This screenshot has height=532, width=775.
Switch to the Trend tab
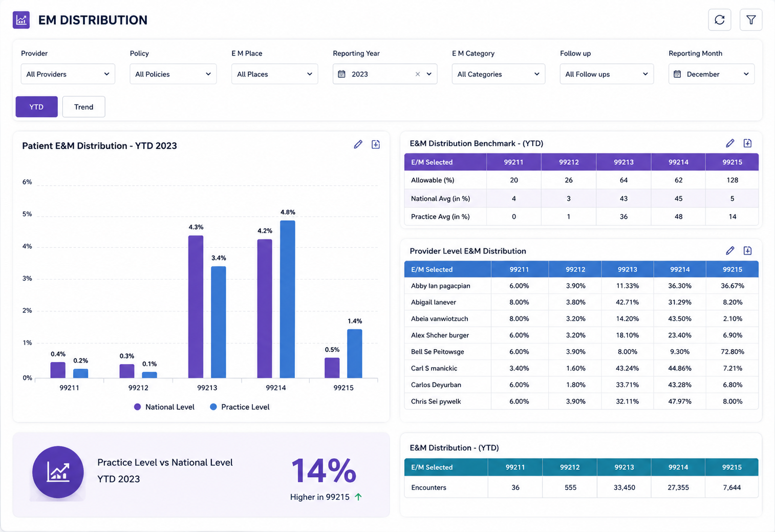pos(83,107)
